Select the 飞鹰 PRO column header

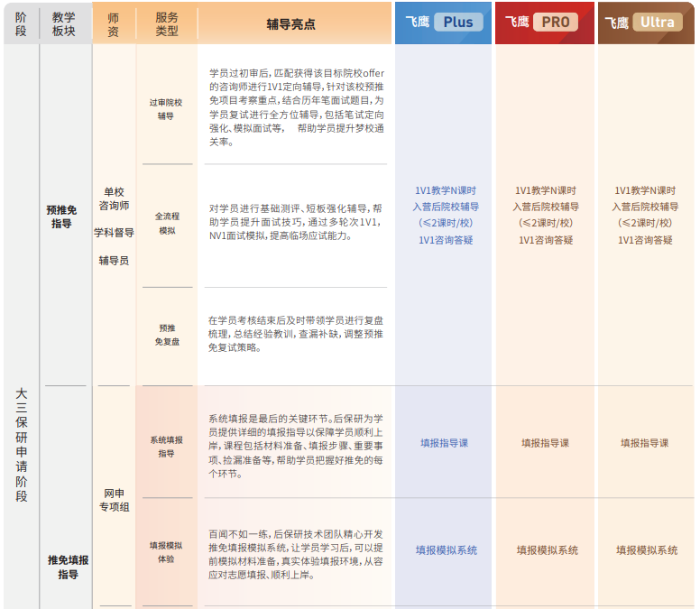click(x=544, y=23)
